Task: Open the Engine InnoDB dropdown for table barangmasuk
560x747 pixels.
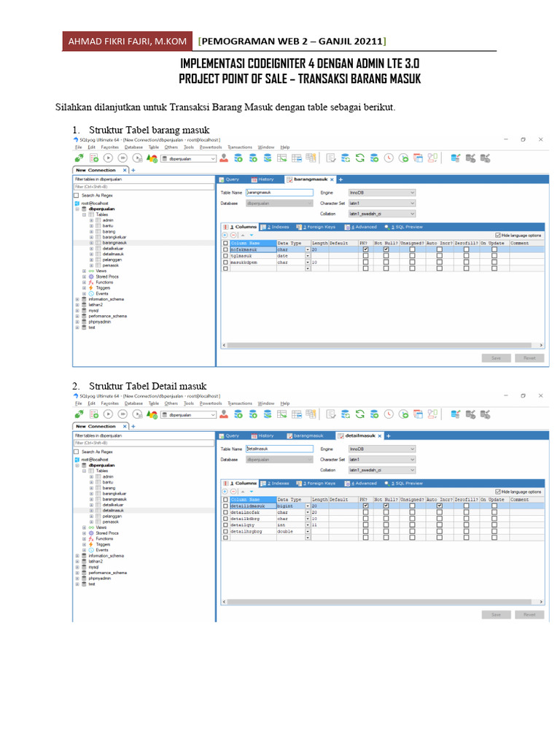Action: pos(382,193)
